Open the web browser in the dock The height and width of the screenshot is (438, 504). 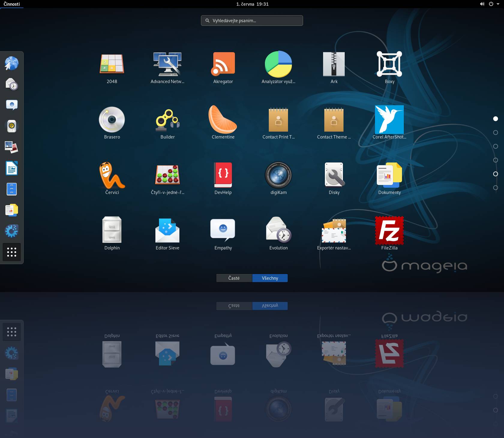pyautogui.click(x=12, y=63)
